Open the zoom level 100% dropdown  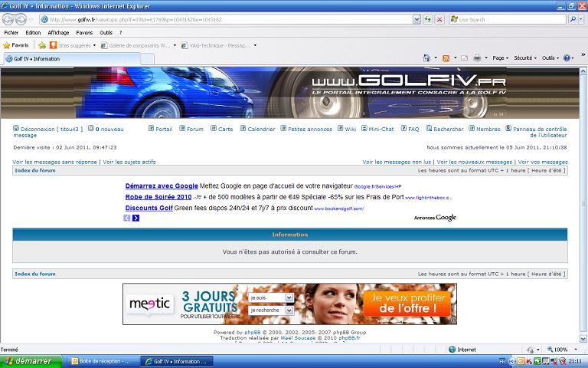[x=576, y=350]
